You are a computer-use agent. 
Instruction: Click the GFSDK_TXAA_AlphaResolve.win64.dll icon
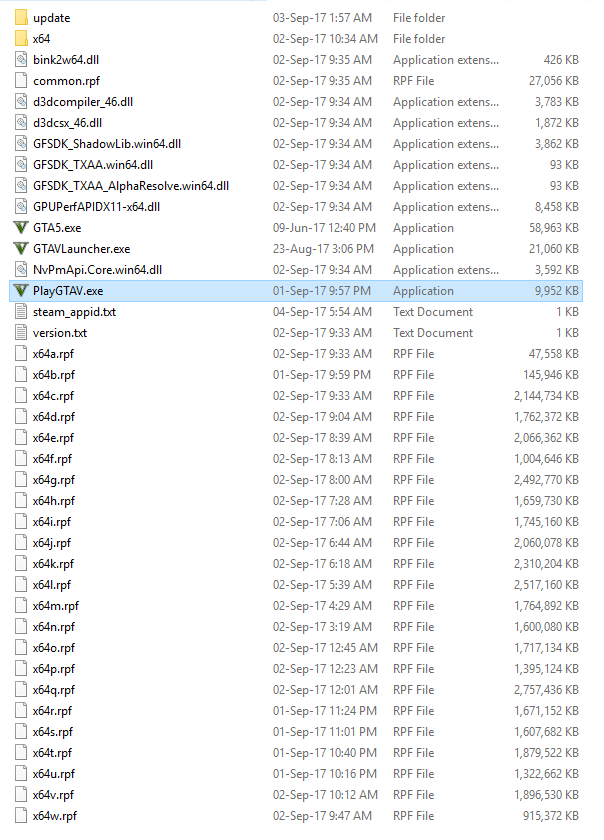21,185
